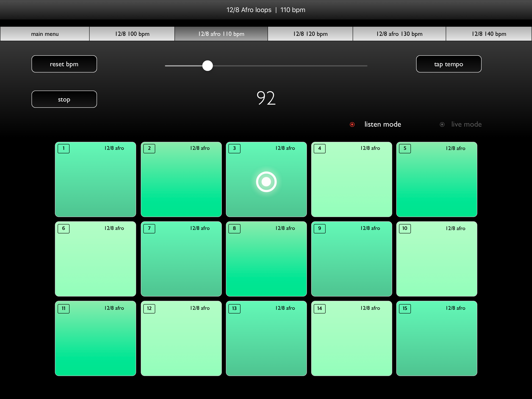Start loop pad number 5
This screenshot has width=532, height=399.
coord(437,179)
